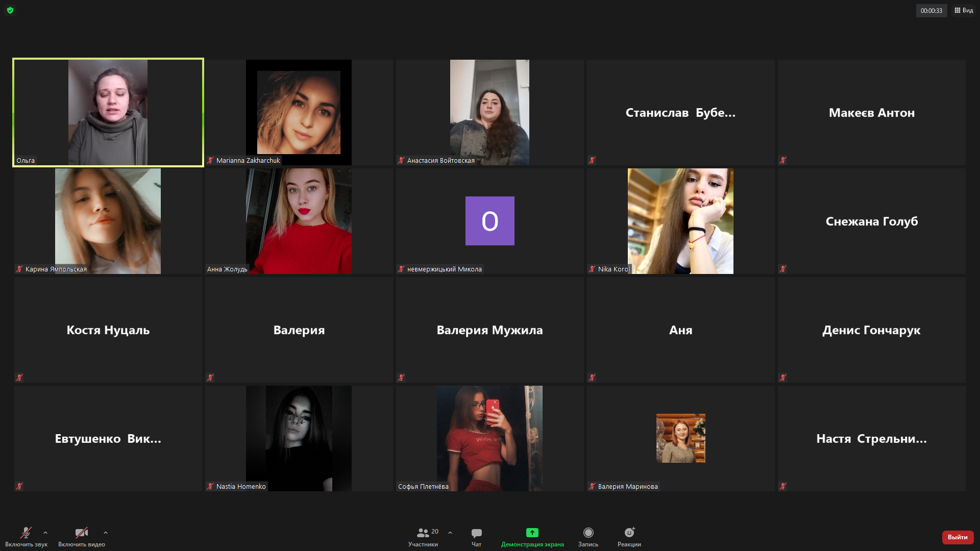Screen dimensions: 980x551
Task: Click the purple O avatar square
Action: (489, 221)
